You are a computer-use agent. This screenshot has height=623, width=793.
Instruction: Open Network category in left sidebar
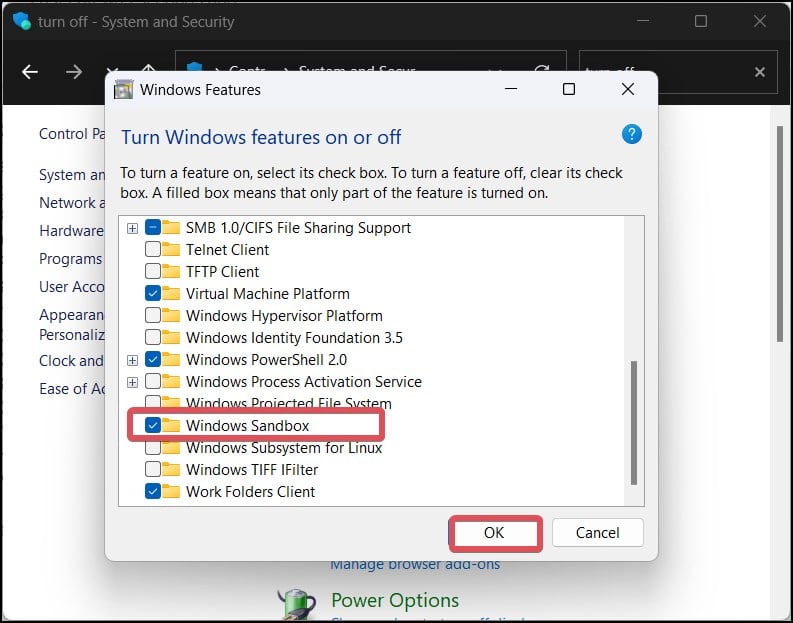[x=72, y=202]
